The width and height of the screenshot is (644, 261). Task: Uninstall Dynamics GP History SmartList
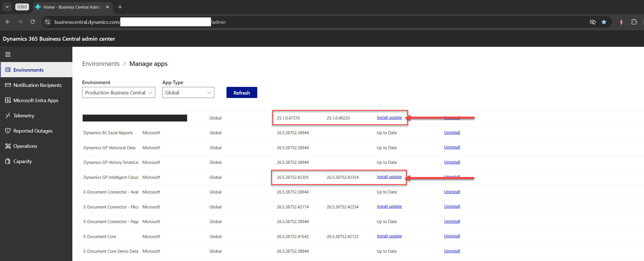click(x=452, y=162)
